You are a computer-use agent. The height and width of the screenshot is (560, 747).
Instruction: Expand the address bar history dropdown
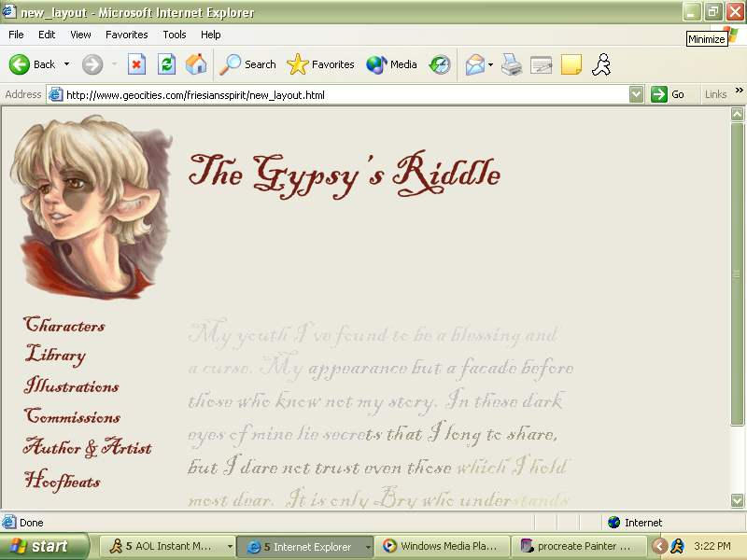(636, 94)
